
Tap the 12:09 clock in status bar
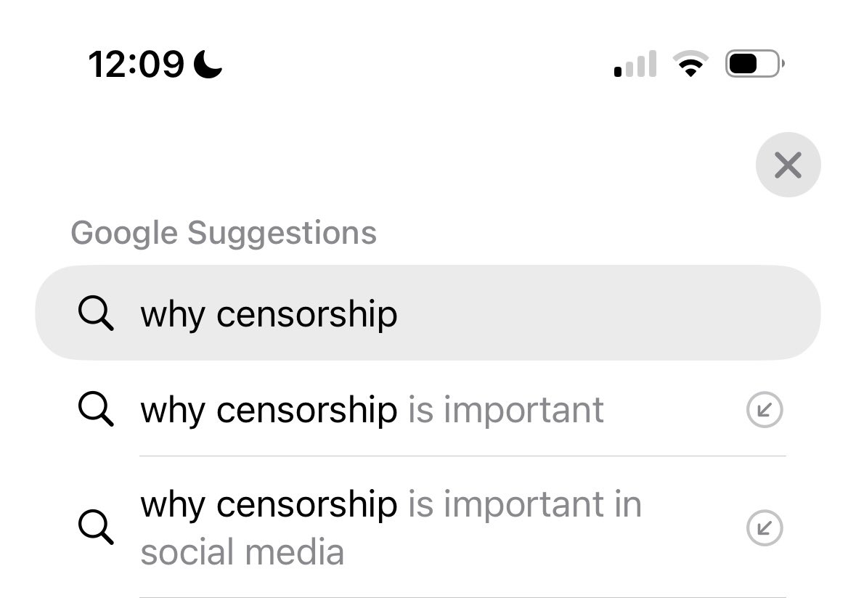click(136, 64)
